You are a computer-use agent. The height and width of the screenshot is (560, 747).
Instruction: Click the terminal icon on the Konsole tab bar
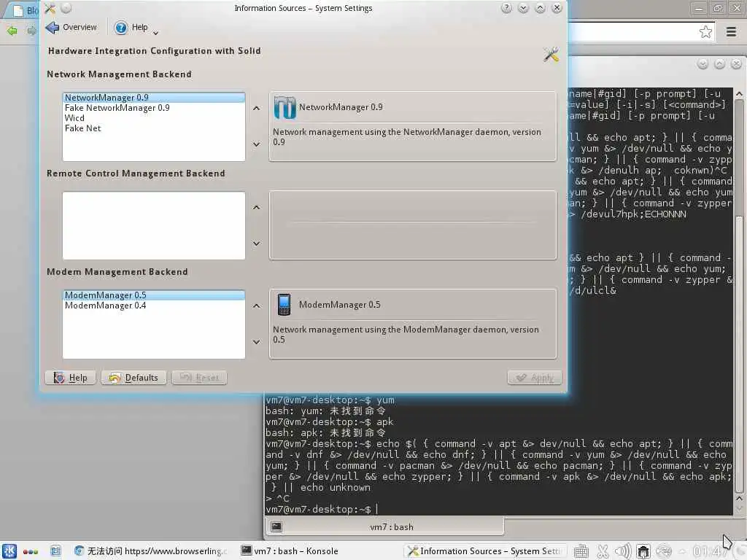click(276, 526)
